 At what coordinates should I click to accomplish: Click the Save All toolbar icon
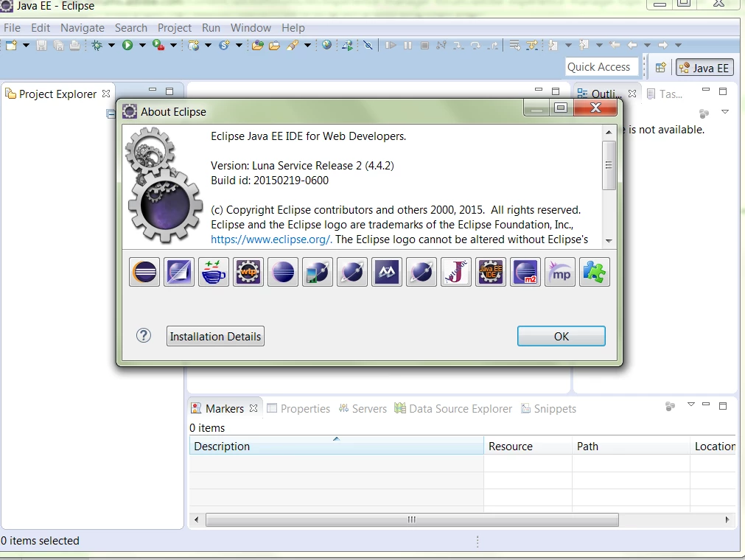[58, 45]
